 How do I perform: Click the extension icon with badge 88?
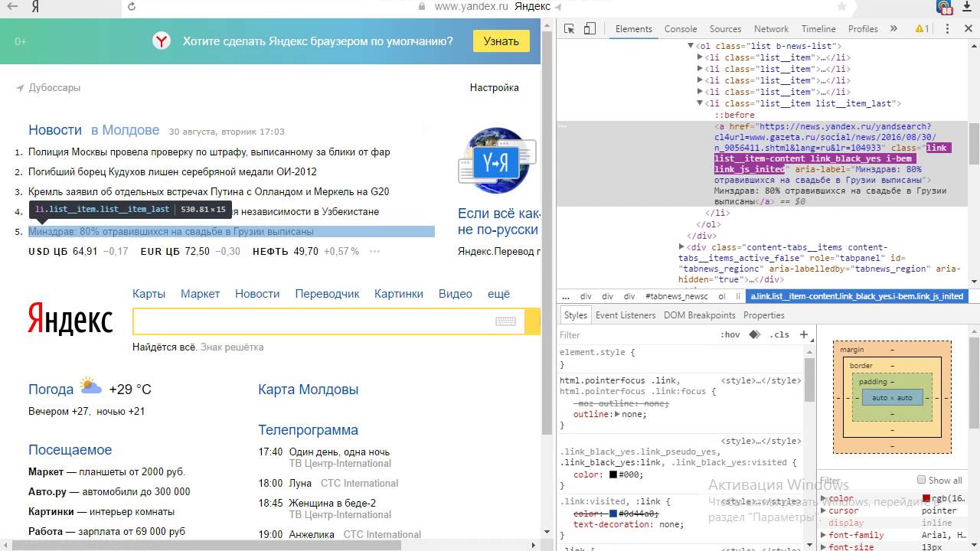[945, 8]
